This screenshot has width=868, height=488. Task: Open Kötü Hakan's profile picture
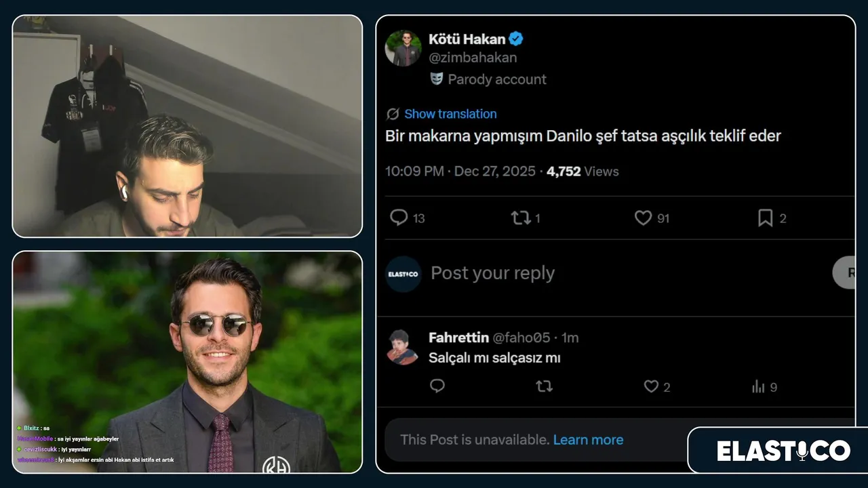tap(403, 48)
